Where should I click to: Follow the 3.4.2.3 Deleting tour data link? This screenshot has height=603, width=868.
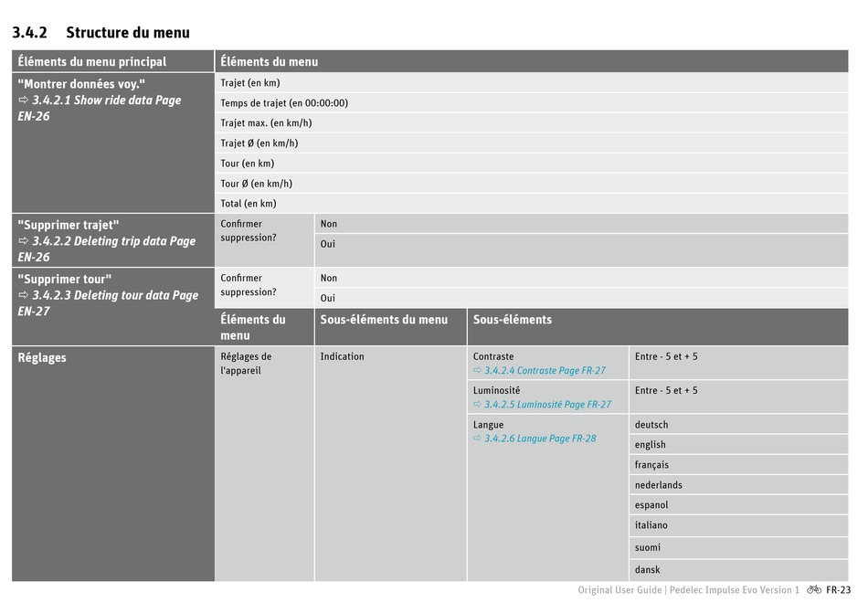click(114, 296)
